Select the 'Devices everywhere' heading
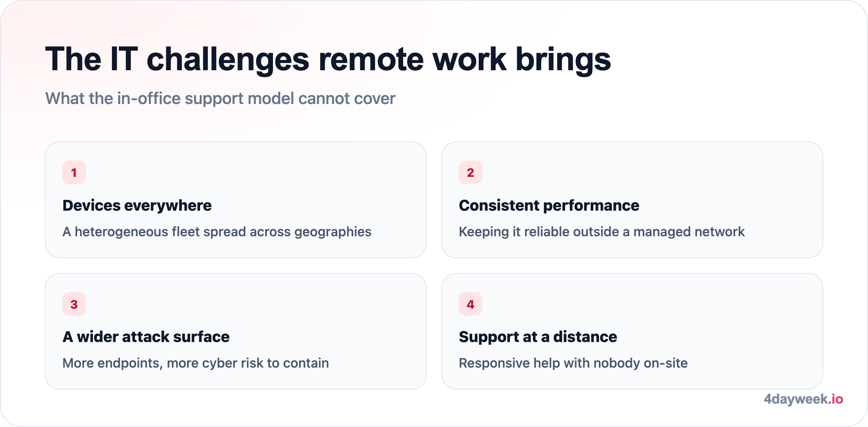Image resolution: width=868 pixels, height=427 pixels. (137, 205)
